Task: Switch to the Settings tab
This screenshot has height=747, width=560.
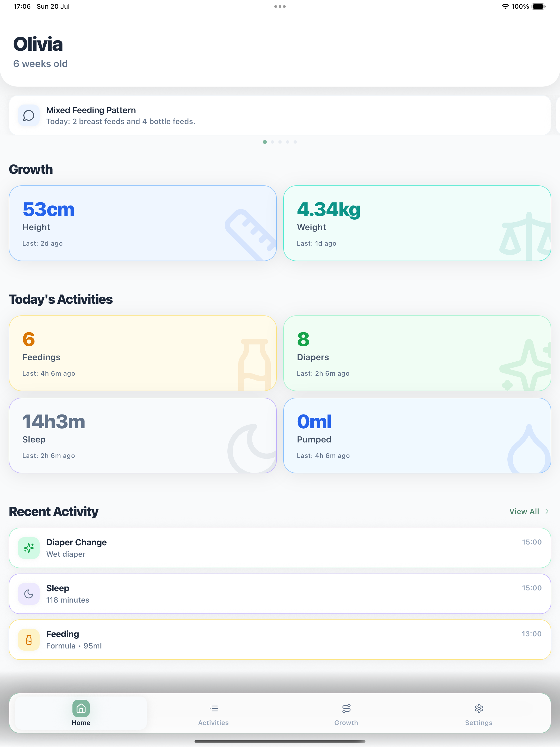Action: pos(479,713)
